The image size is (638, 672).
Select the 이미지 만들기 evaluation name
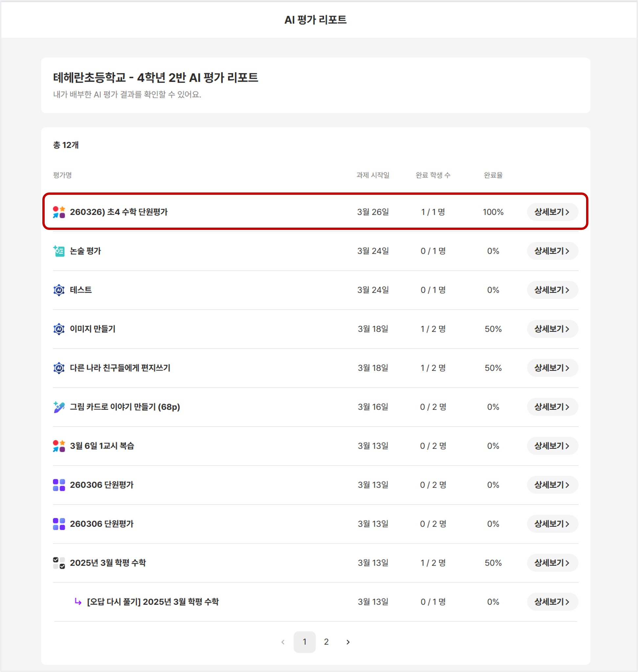(93, 329)
